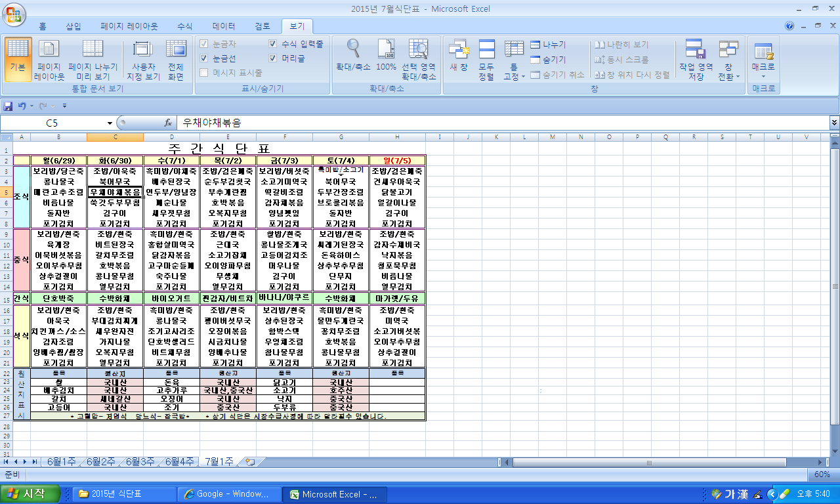This screenshot has width=840, height=504.
Task: Open the 수식 ribbon tab
Action: [185, 27]
